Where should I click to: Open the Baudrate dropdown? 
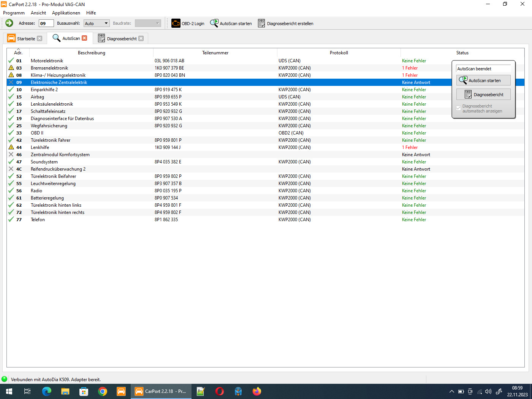tap(157, 23)
